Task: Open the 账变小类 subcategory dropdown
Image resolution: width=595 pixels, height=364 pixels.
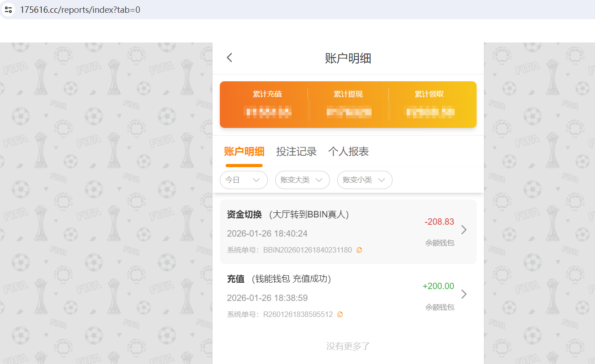Action: point(365,180)
